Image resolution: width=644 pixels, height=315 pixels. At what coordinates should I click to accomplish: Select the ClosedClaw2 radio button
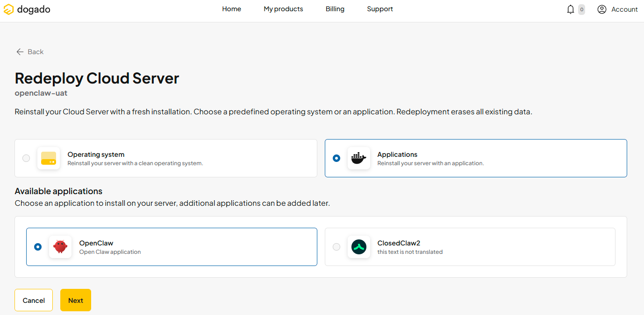tap(336, 247)
